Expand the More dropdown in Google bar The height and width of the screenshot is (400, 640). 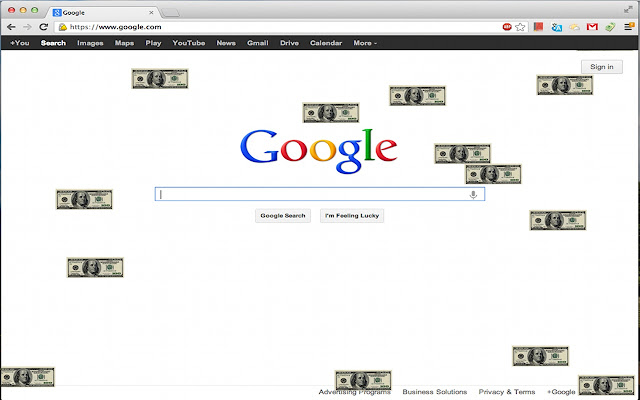(365, 43)
